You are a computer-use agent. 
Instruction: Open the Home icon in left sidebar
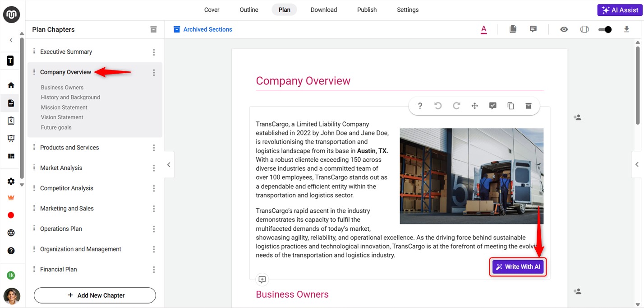tap(11, 85)
